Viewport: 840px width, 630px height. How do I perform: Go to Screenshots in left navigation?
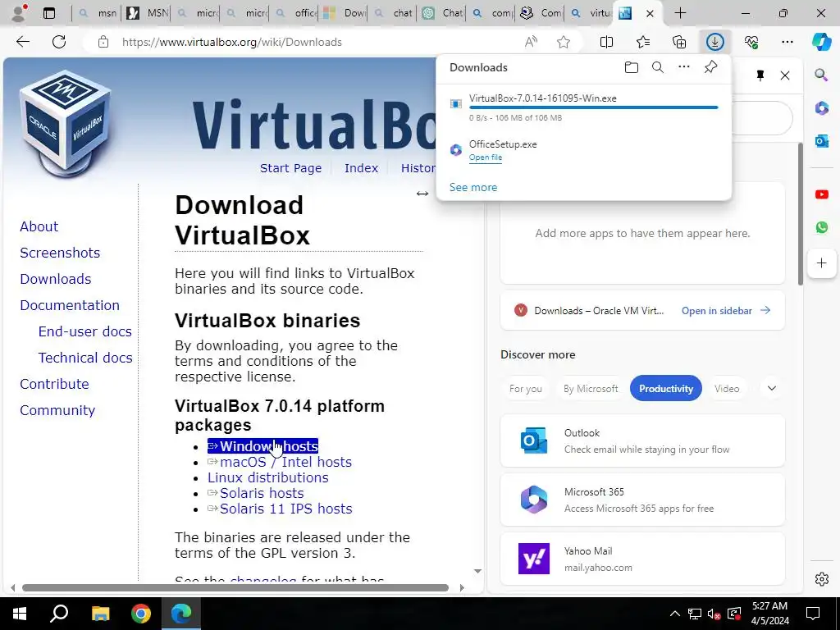pyautogui.click(x=60, y=253)
